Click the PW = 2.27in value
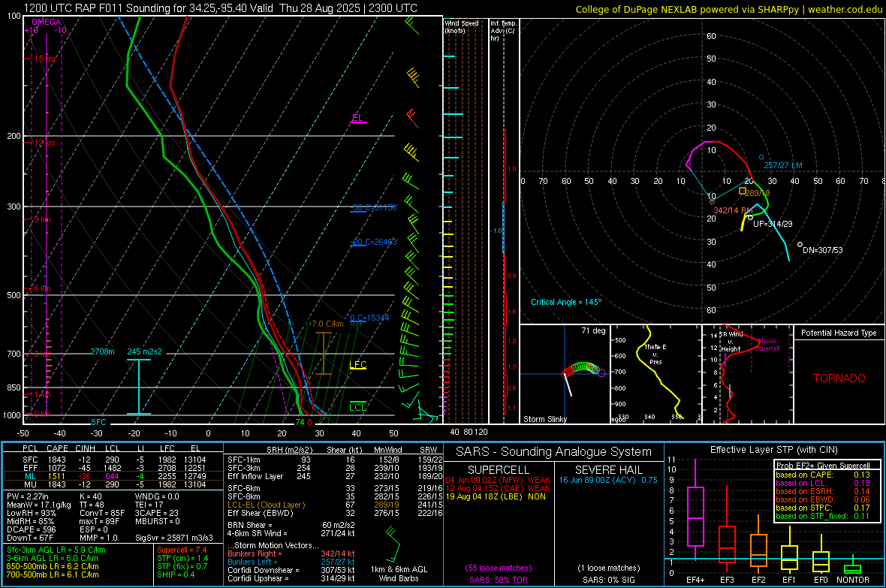The image size is (886, 588). pyautogui.click(x=30, y=496)
